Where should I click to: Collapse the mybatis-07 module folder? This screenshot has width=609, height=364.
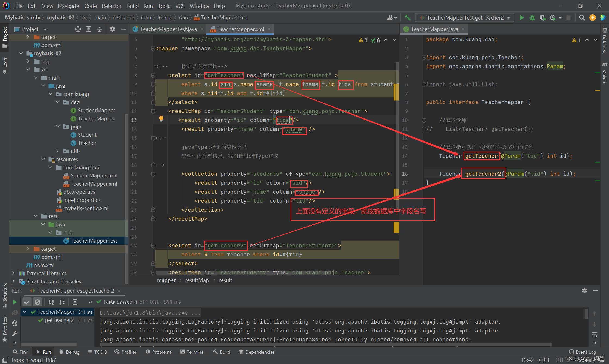(21, 53)
